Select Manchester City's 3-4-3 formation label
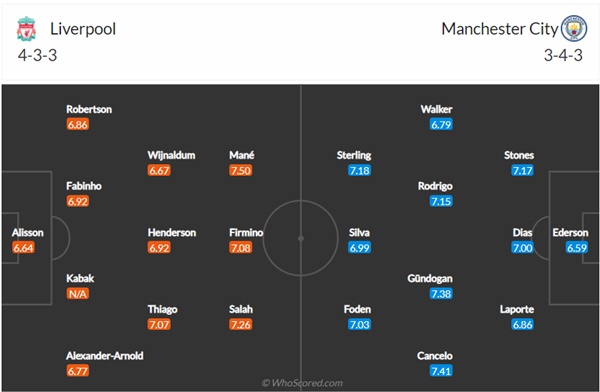 click(x=563, y=55)
